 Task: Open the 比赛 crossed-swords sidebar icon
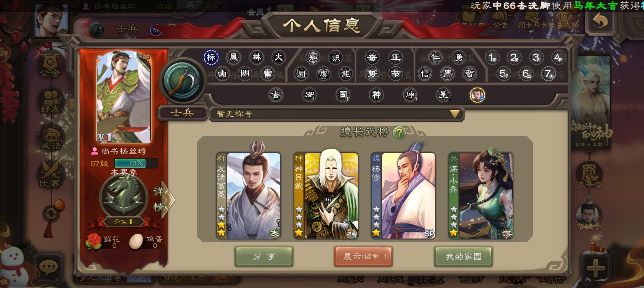coord(50,175)
